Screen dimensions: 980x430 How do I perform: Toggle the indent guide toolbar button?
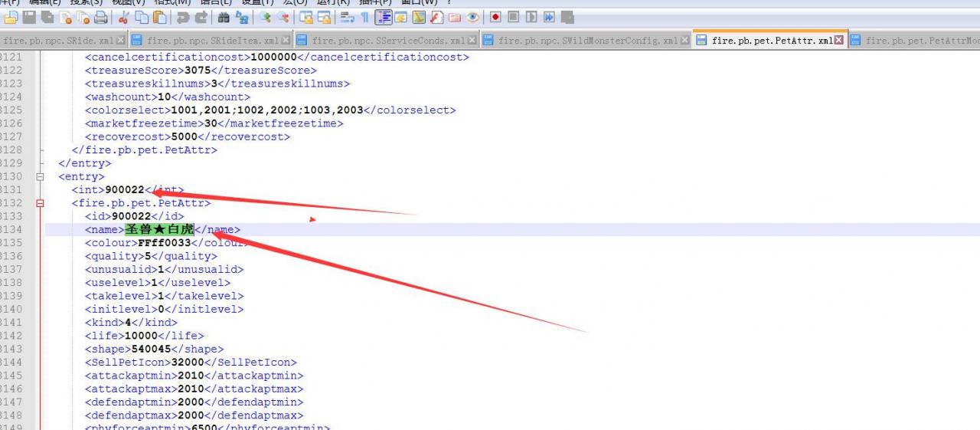[384, 17]
